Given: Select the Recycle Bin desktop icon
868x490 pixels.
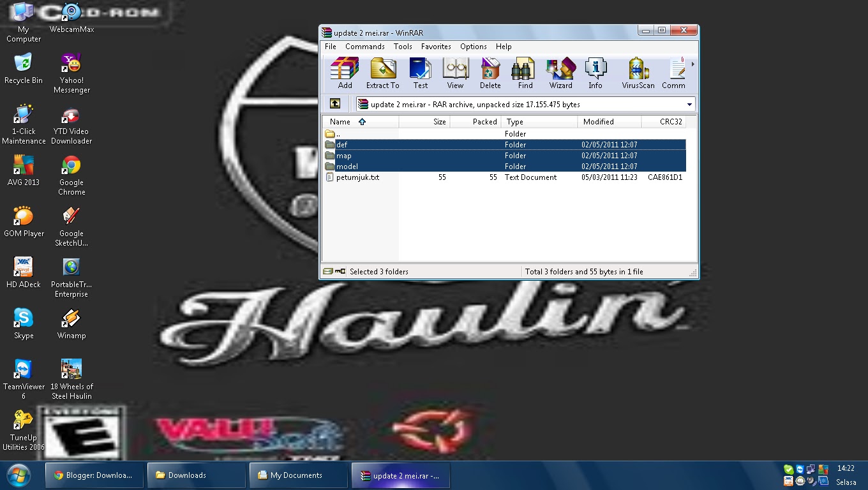Looking at the screenshot, I should tap(24, 69).
